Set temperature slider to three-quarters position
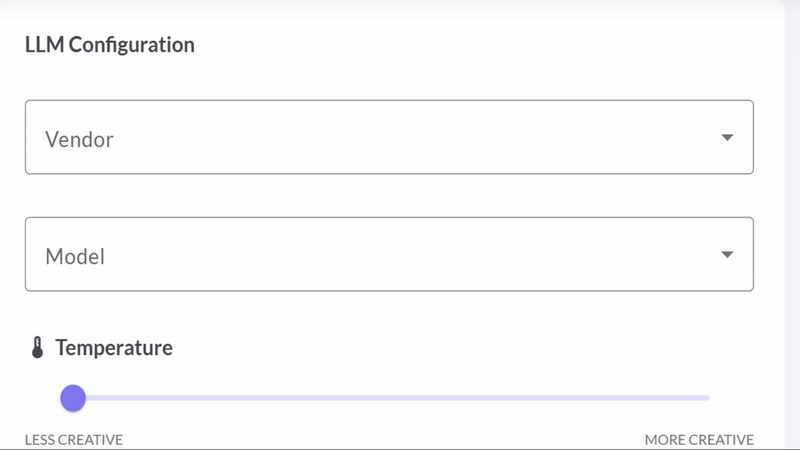Image resolution: width=800 pixels, height=450 pixels. click(551, 398)
